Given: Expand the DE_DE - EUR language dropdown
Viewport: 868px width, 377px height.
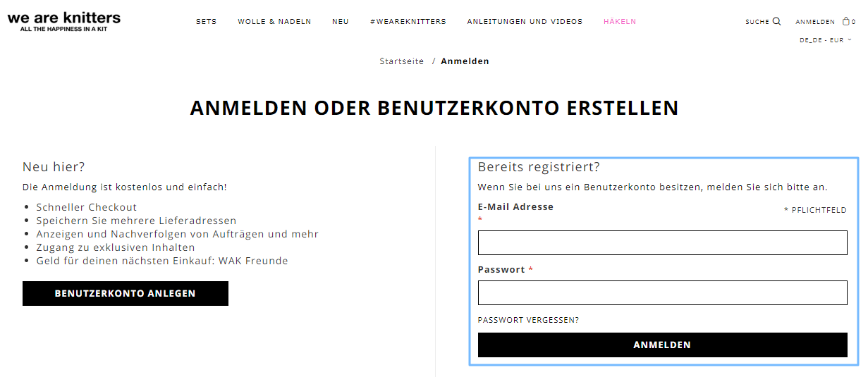Looking at the screenshot, I should [826, 40].
